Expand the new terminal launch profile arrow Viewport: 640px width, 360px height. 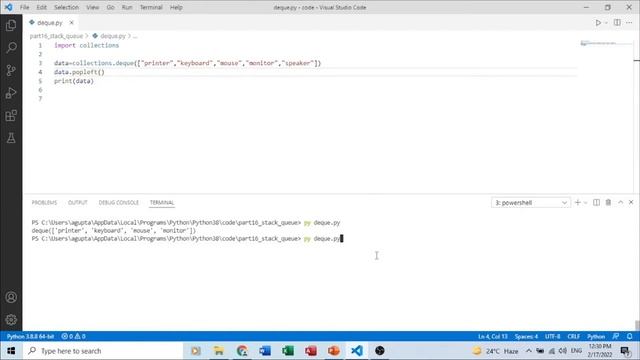(585, 202)
